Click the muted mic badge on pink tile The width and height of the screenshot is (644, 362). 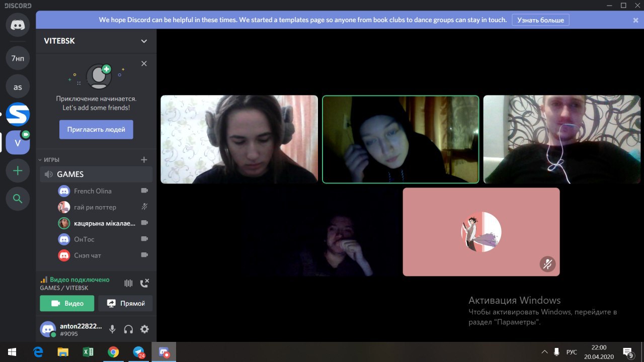click(x=547, y=264)
